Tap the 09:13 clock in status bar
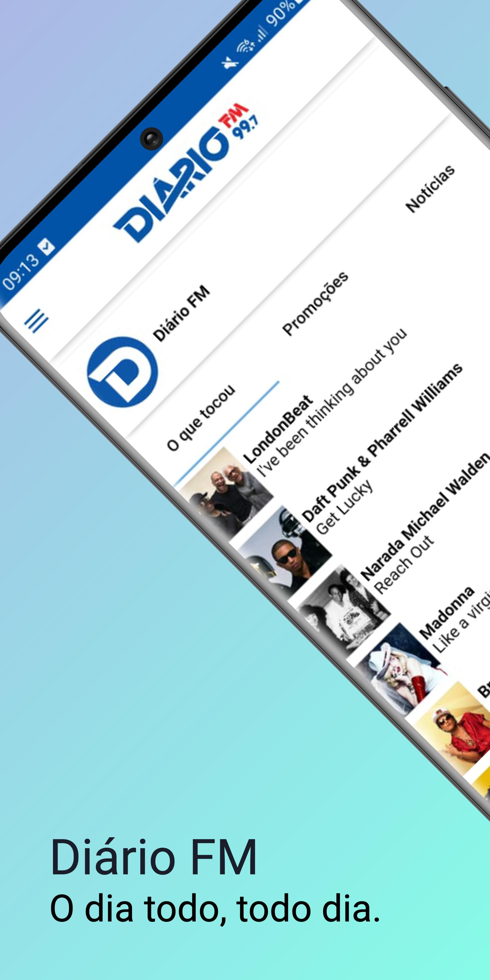This screenshot has height=980, width=490. coord(20,272)
